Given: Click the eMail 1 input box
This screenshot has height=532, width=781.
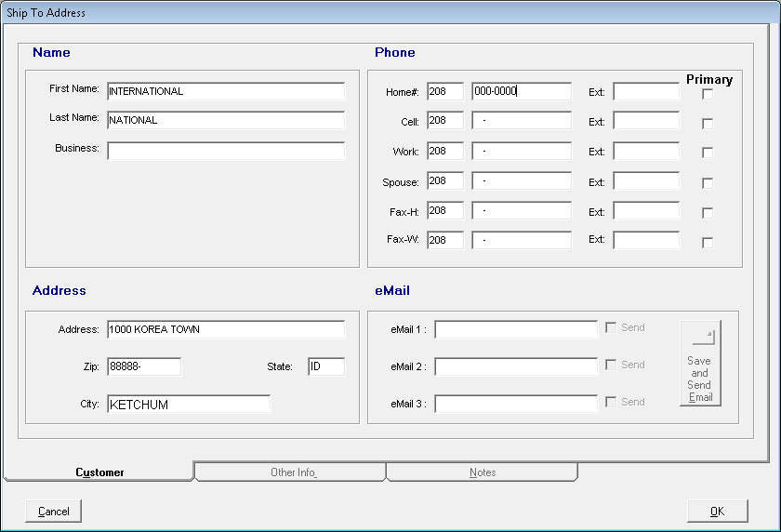Looking at the screenshot, I should click(x=516, y=329).
